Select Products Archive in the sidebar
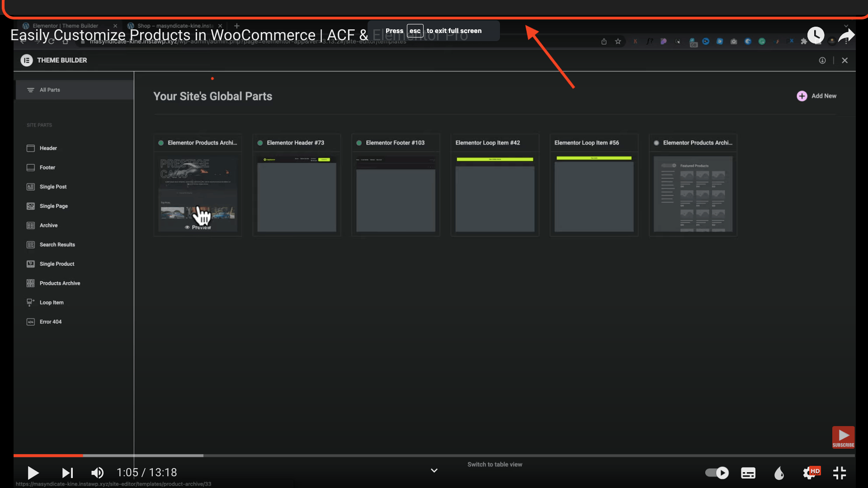 60,283
